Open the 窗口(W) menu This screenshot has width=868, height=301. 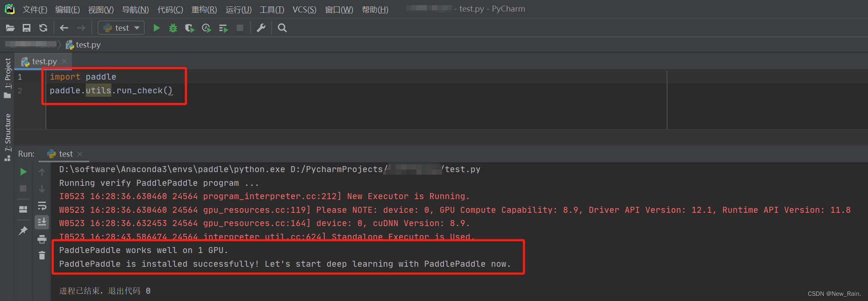click(339, 9)
